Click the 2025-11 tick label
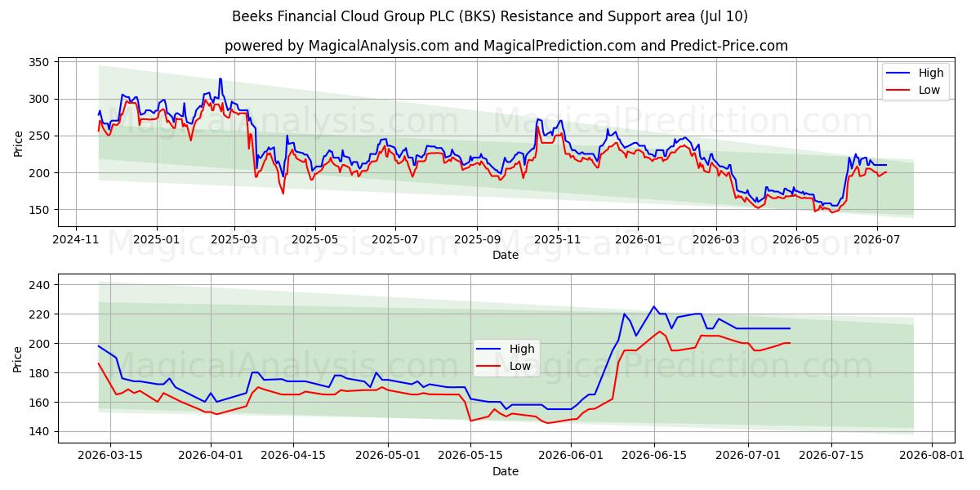Screen dimensions: 980x490 point(558,240)
